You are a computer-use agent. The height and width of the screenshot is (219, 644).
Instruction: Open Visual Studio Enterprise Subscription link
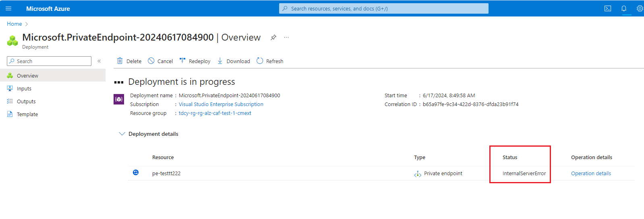pos(221,104)
